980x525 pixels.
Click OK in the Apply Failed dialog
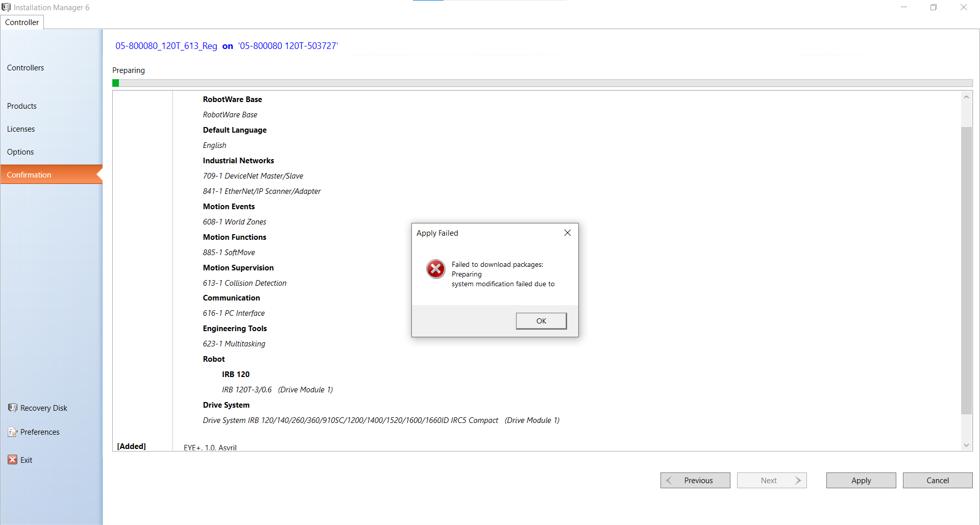tap(541, 321)
